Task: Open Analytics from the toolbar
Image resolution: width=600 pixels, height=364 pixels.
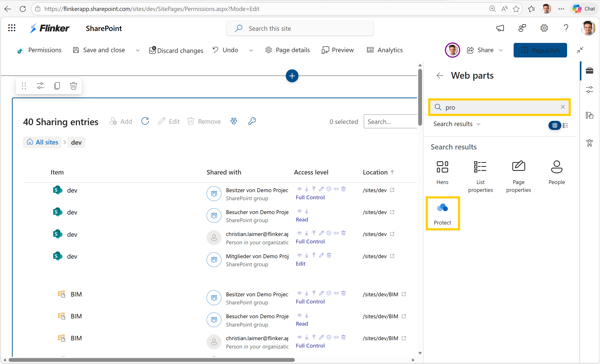Action: coord(385,50)
